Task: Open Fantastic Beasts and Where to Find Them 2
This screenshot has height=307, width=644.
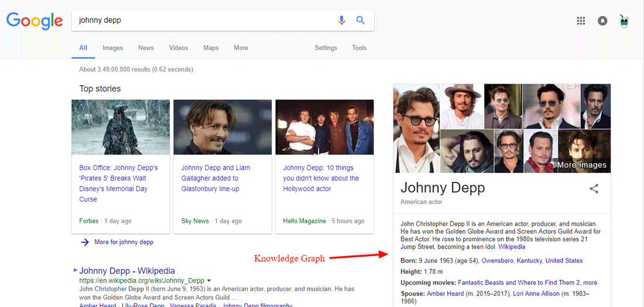Action: point(519,283)
